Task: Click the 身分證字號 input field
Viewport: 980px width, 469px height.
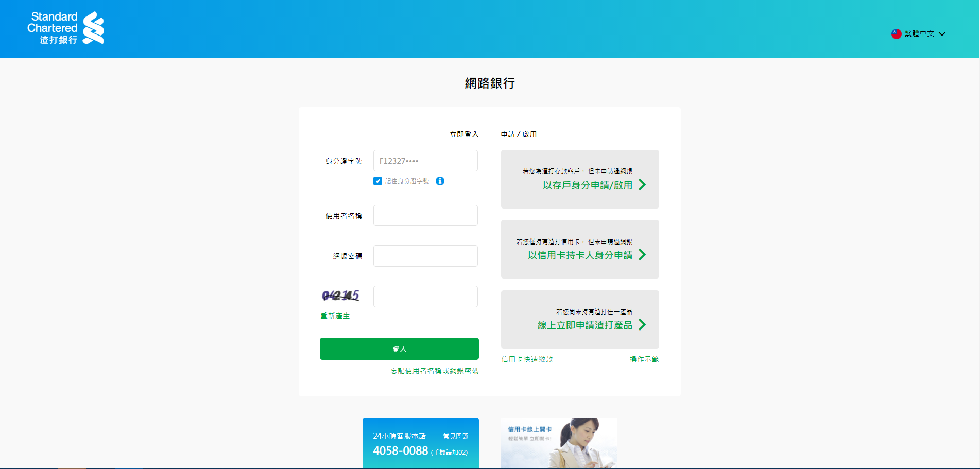Action: click(425, 161)
